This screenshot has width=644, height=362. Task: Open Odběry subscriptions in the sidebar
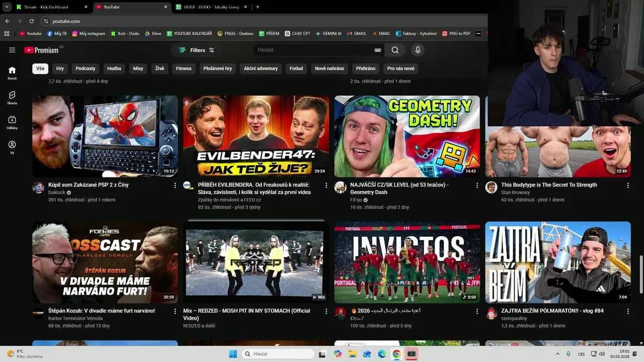[x=12, y=123]
